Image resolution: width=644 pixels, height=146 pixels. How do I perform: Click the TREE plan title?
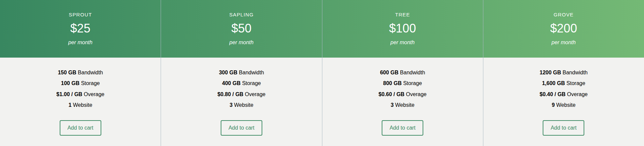point(402,15)
